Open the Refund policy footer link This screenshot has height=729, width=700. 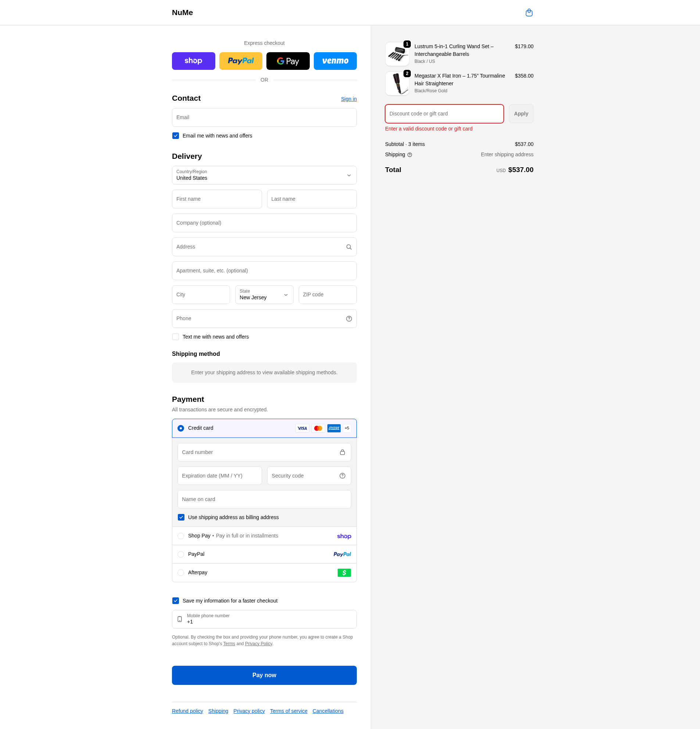pyautogui.click(x=187, y=711)
